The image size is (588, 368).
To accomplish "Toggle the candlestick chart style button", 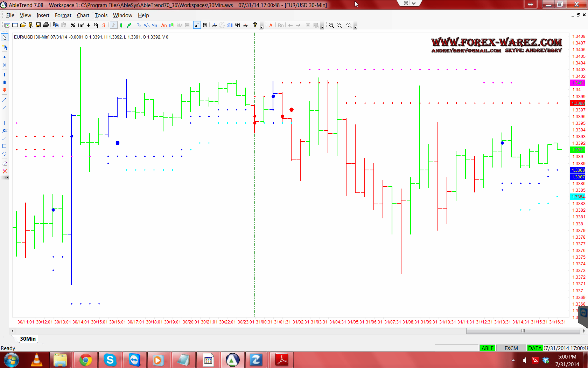I will (x=121, y=25).
